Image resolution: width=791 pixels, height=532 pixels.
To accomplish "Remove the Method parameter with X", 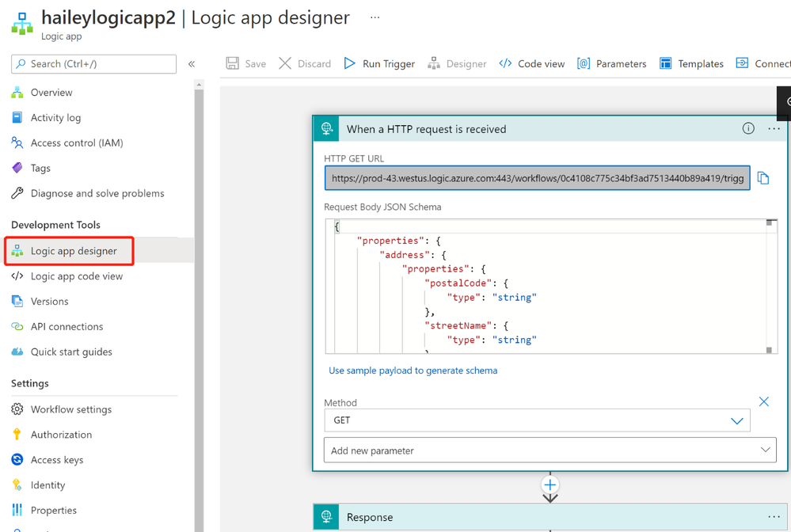I will (x=763, y=402).
